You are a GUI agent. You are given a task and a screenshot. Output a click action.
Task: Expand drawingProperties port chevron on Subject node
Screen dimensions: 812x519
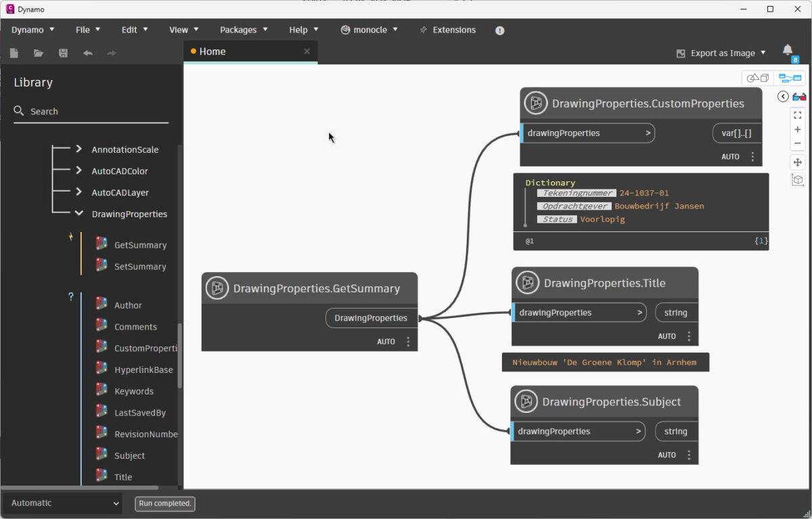pyautogui.click(x=638, y=431)
